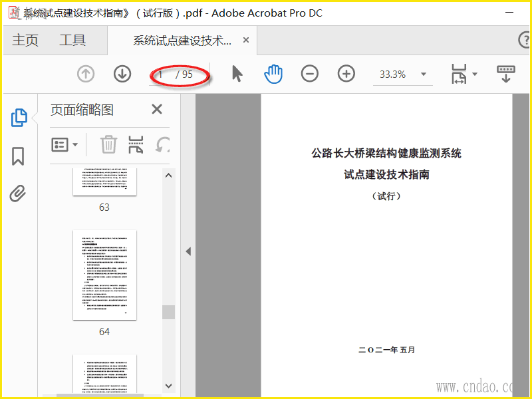
Task: Click the date 二〇二一年 五月
Action: click(x=386, y=350)
